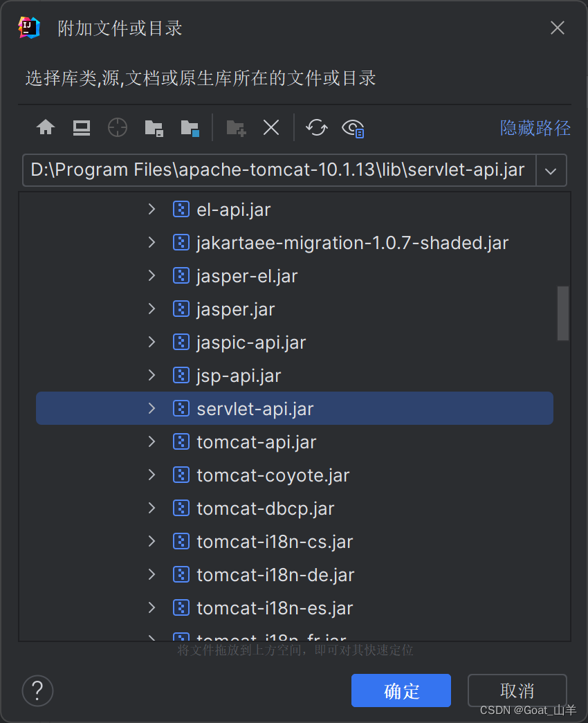This screenshot has width=588, height=723.
Task: Expand the jasper.jar node
Action: tap(151, 309)
